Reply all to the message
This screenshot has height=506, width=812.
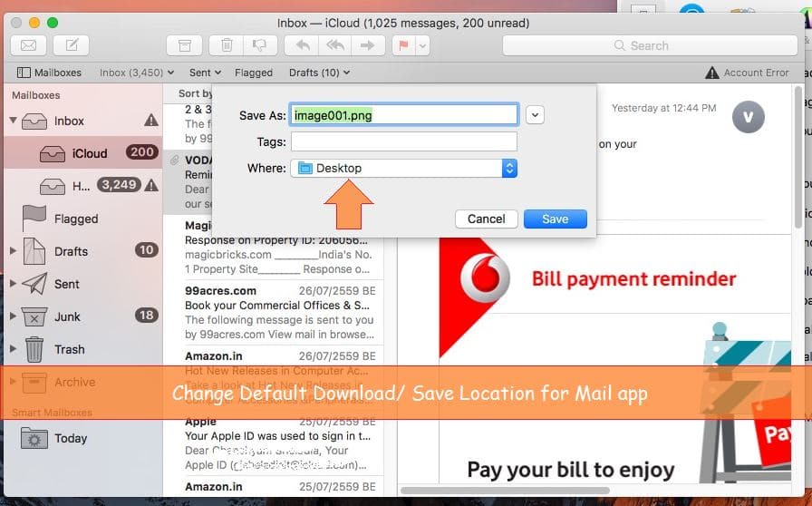[335, 45]
